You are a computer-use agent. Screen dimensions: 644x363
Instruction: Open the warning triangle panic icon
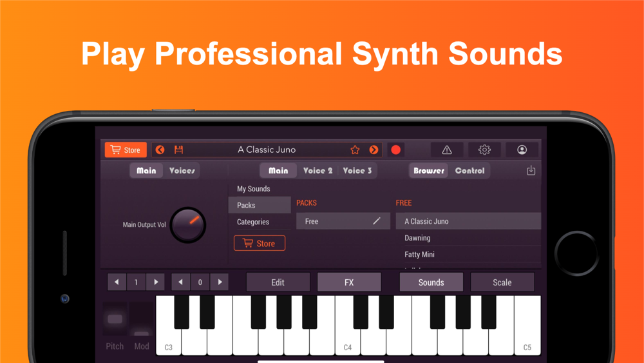tap(447, 150)
